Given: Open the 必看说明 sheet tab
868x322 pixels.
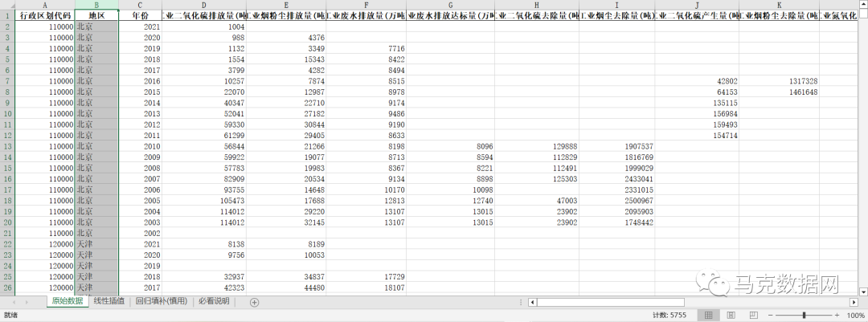Looking at the screenshot, I should pos(214,302).
